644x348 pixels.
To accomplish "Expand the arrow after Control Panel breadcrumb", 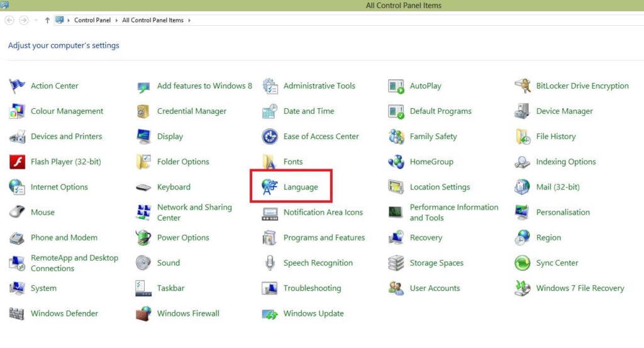I will (x=116, y=20).
